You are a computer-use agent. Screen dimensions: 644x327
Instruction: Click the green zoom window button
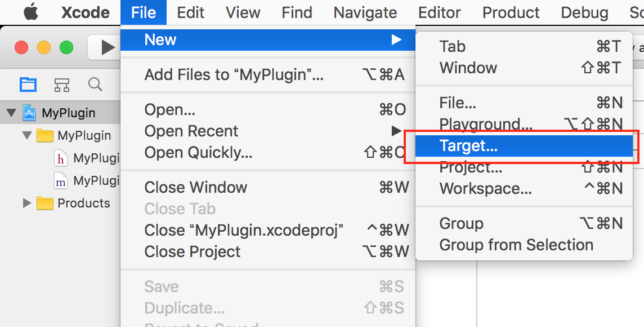coord(66,48)
